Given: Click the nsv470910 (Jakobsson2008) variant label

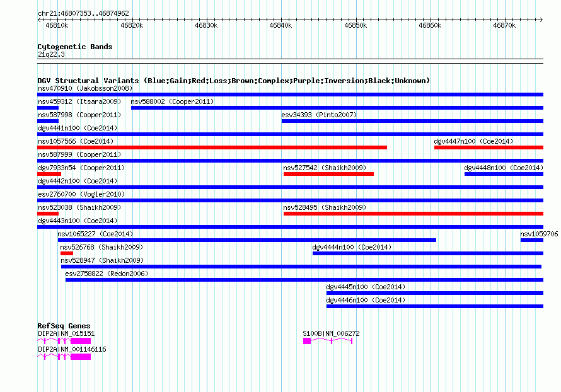Looking at the screenshot, I should click(85, 88).
